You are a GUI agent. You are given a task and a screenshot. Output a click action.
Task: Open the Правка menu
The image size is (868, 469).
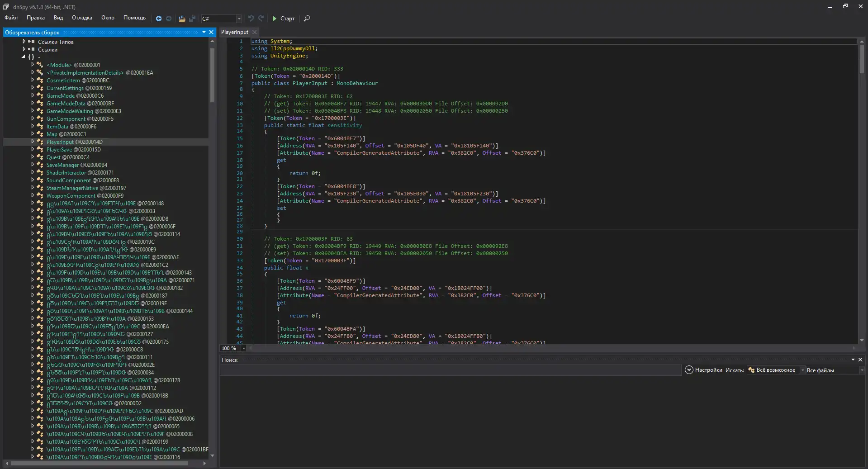[36, 18]
